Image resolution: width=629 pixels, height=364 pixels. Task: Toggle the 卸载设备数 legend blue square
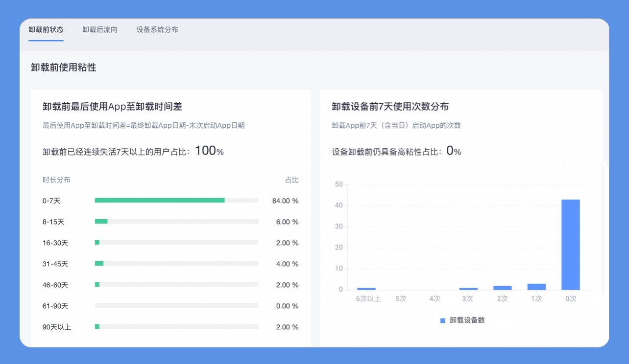pos(442,320)
